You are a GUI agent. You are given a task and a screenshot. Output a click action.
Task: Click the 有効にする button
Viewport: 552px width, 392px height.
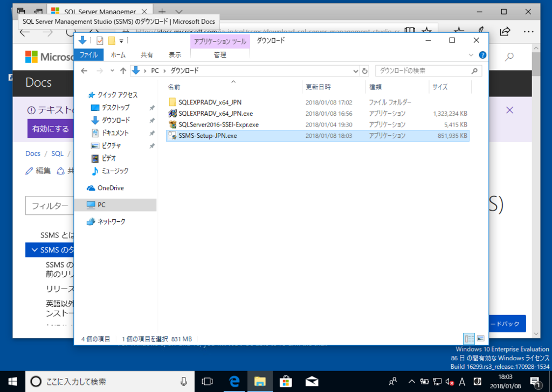pos(51,129)
